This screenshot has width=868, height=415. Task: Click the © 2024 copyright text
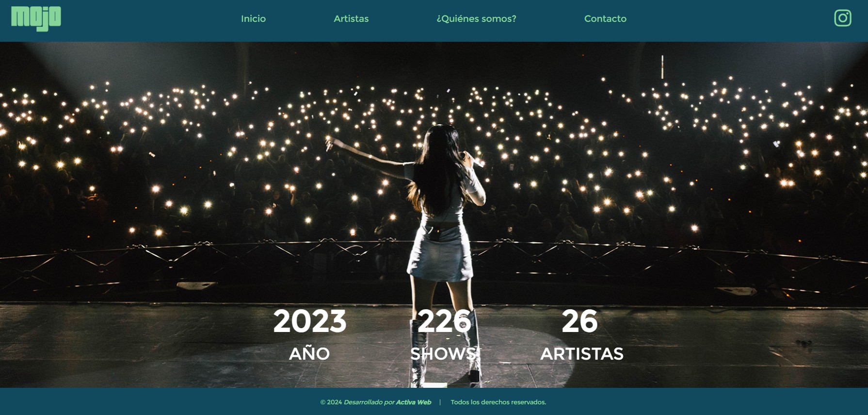331,402
